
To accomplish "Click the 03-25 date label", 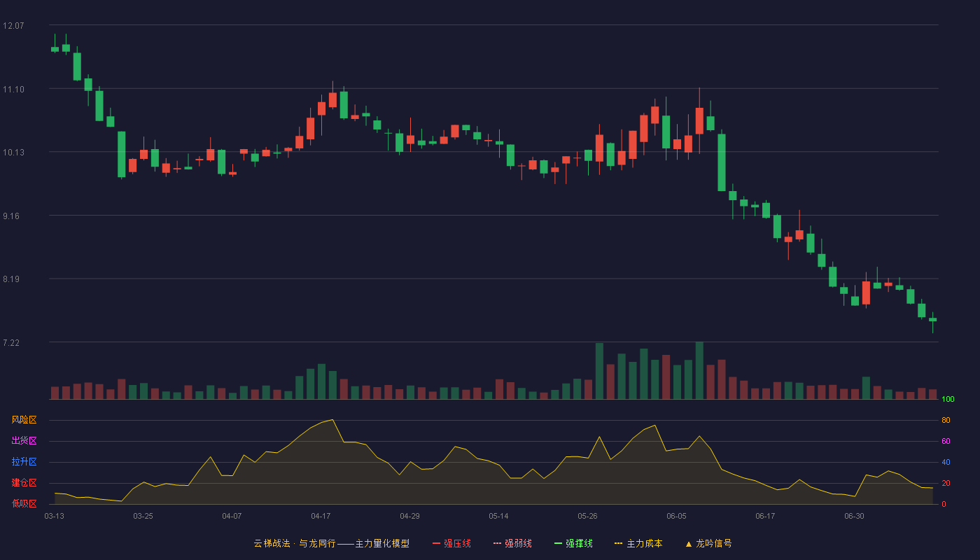I will (x=143, y=516).
